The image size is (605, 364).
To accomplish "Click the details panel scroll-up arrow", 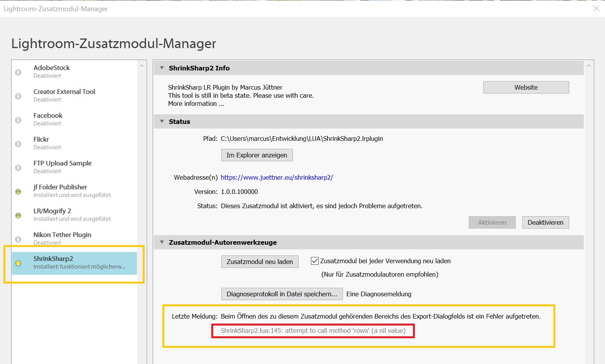I will 589,66.
